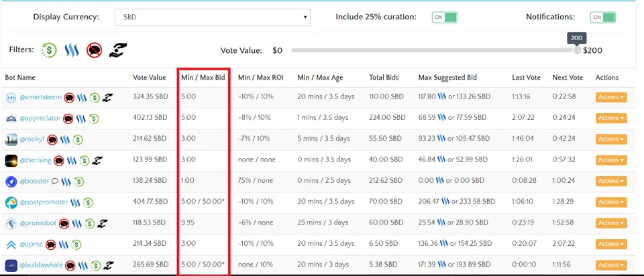Open the @promobot bot link

point(38,223)
